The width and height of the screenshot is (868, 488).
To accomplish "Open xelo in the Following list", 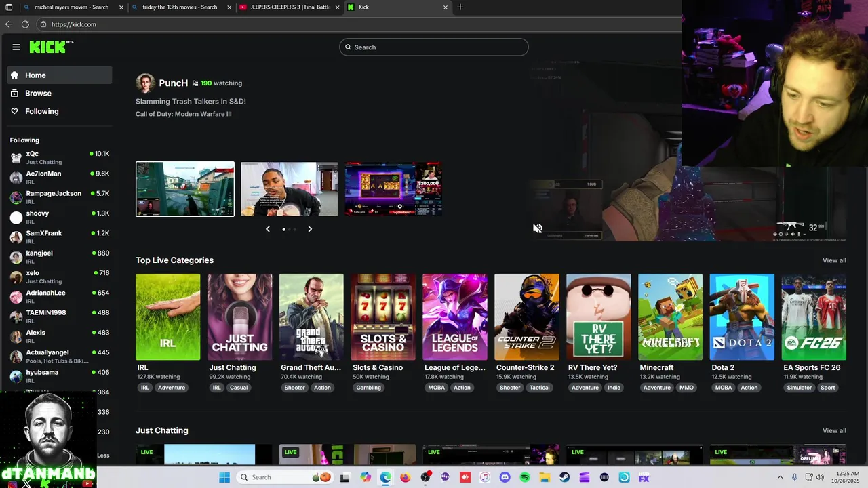I will [x=60, y=277].
